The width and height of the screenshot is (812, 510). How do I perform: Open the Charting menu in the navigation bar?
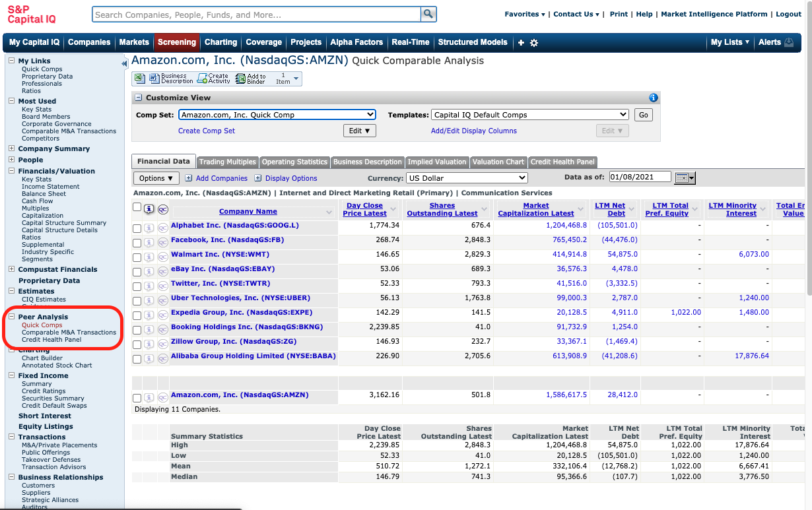tap(220, 42)
